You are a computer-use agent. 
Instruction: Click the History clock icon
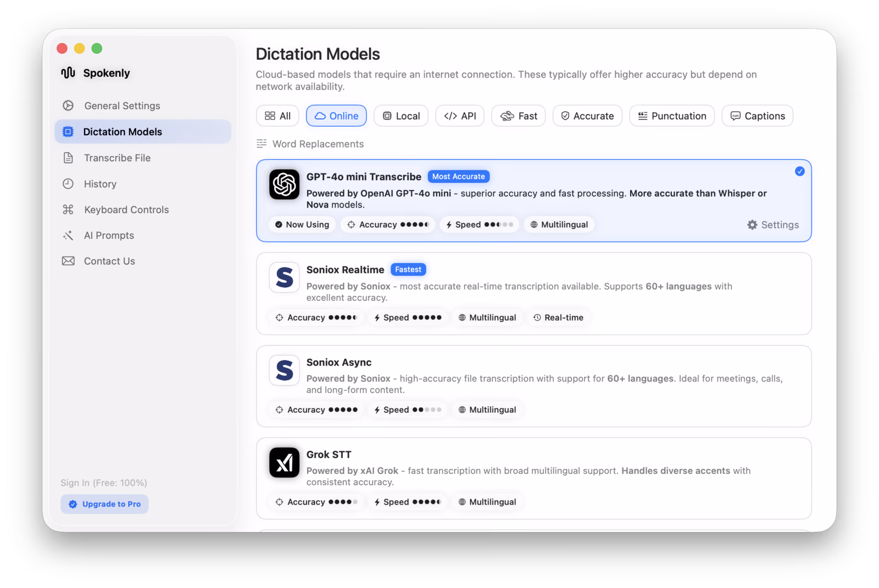click(x=68, y=184)
